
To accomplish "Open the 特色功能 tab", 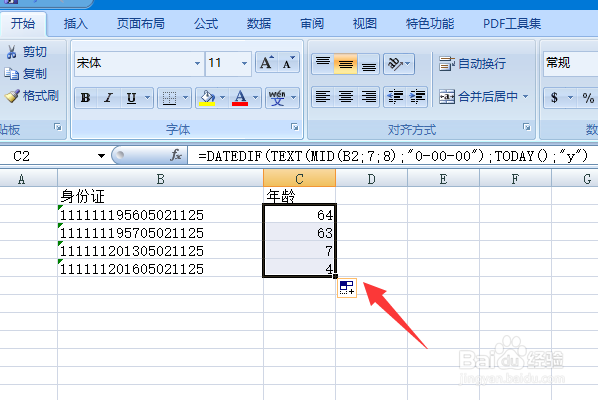I will click(430, 24).
